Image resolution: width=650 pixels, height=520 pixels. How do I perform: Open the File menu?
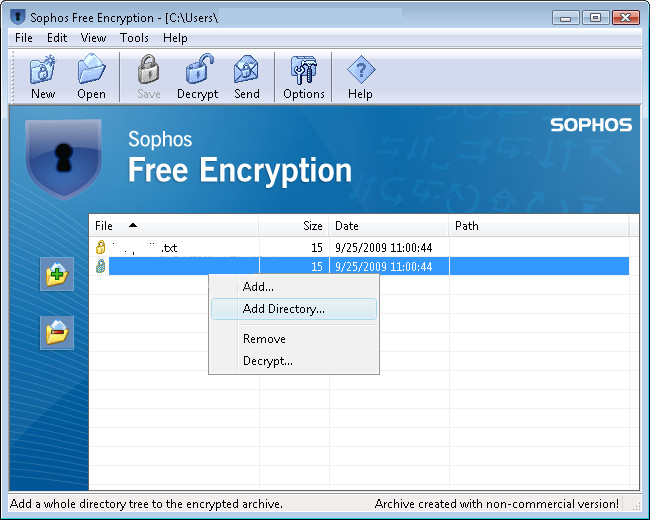(x=24, y=38)
